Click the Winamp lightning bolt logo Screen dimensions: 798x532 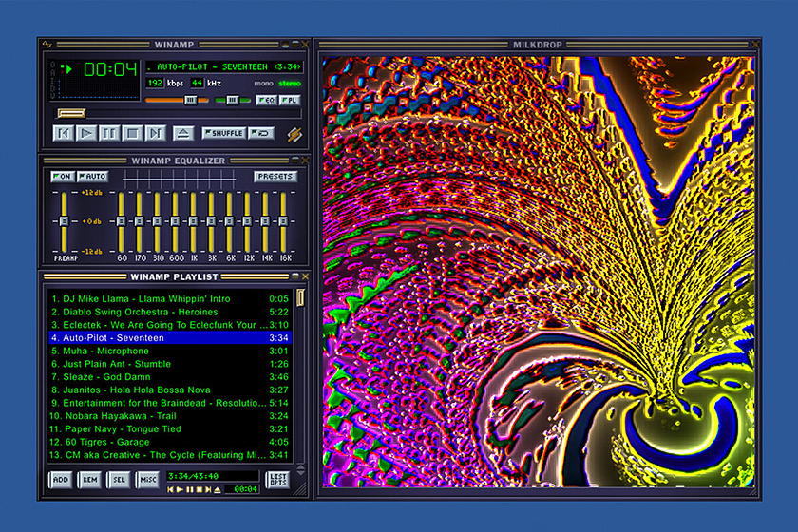[295, 134]
